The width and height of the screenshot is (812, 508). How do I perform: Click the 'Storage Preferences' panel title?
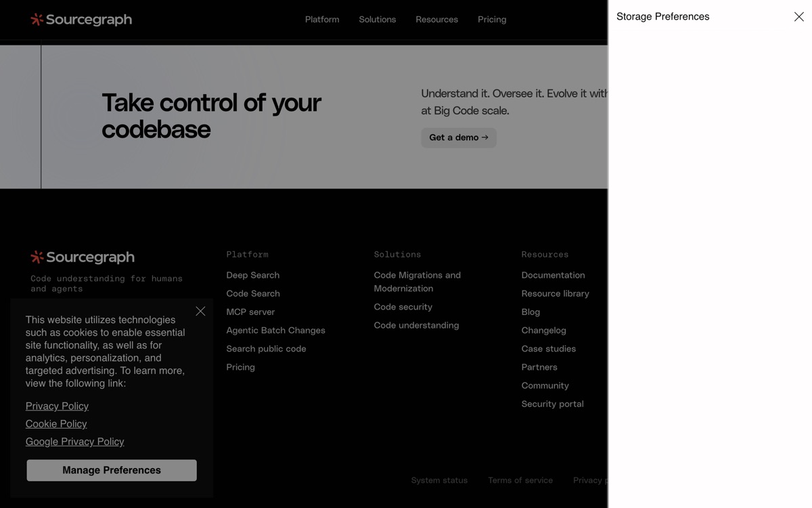[662, 17]
